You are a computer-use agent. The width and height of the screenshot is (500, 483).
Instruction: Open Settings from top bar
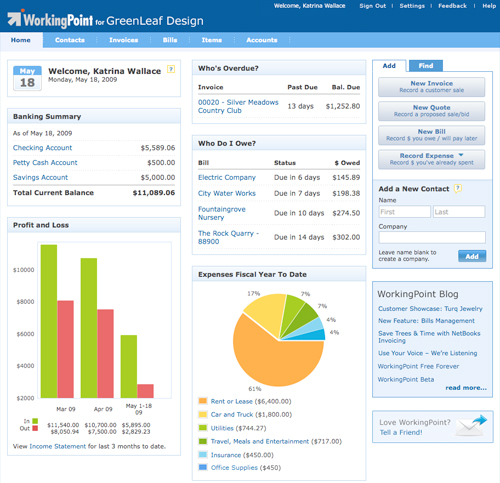(412, 6)
